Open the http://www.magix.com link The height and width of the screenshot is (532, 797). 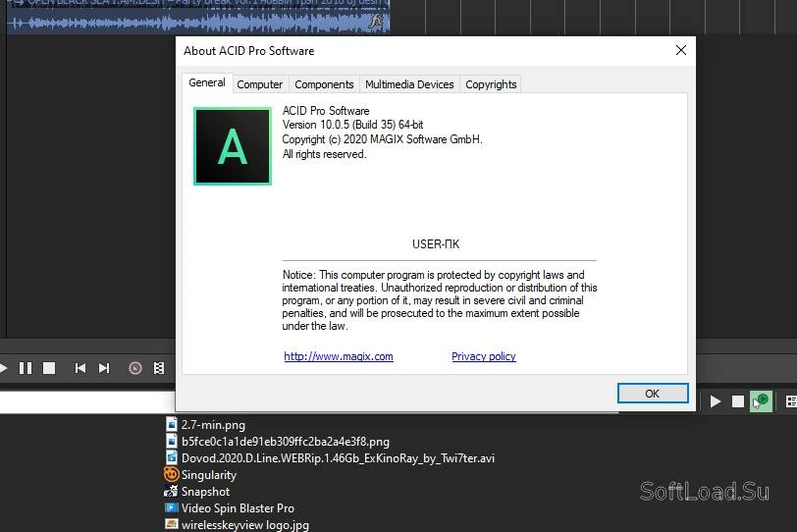point(339,356)
